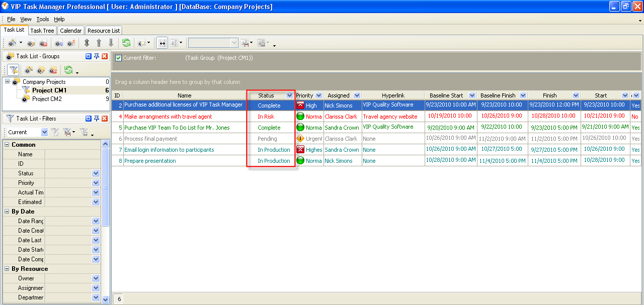
Task: Click the Delete Group icon in Groups toolbar
Action: pos(53,70)
